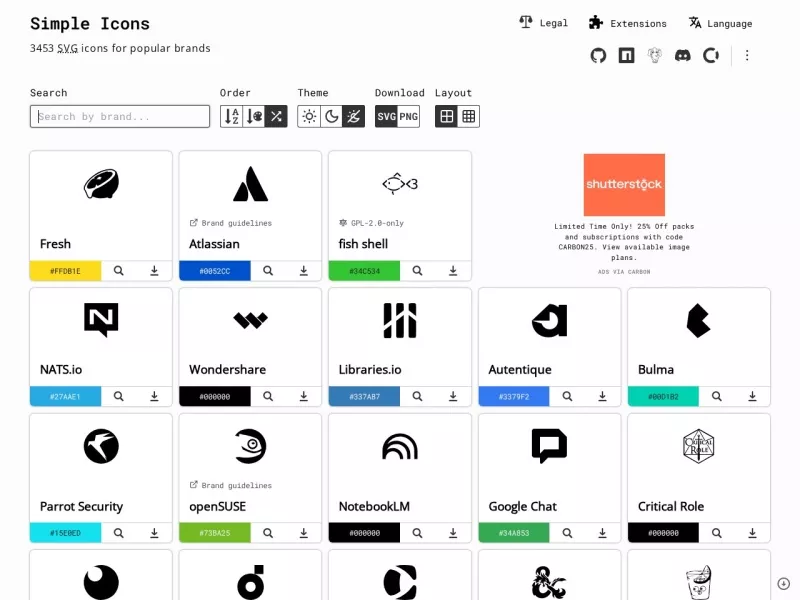Open Atlassian Brand guidelines link
The height and width of the screenshot is (600, 800).
tap(231, 223)
